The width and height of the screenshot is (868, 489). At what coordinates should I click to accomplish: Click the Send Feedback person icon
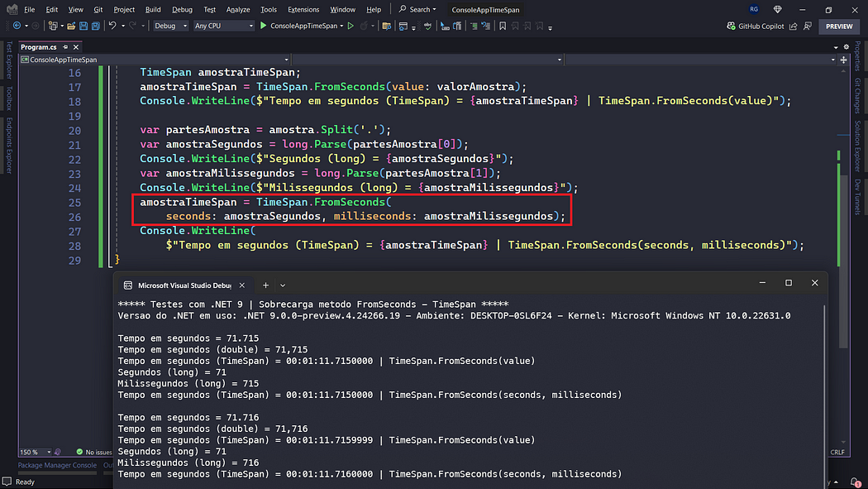808,26
